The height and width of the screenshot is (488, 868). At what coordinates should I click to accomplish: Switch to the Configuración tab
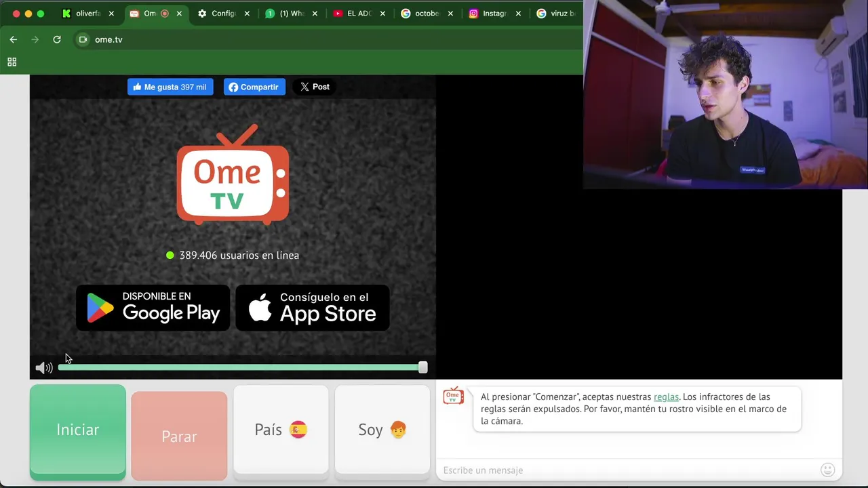pos(224,14)
